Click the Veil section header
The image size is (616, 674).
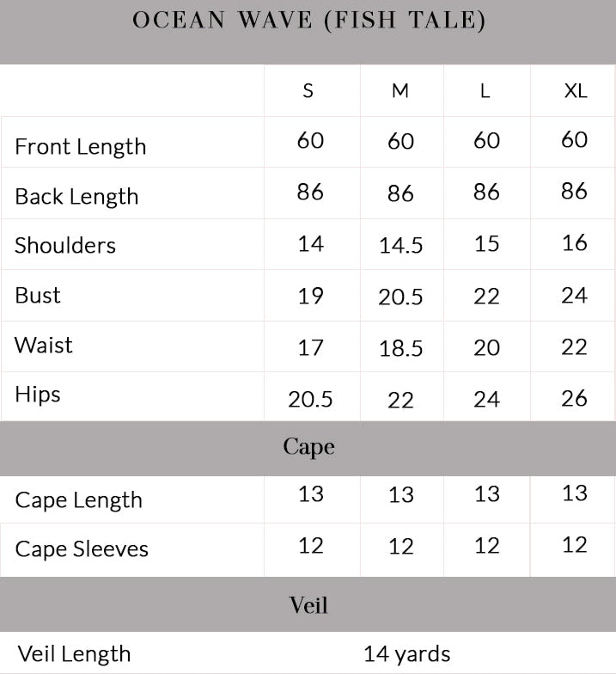[308, 605]
